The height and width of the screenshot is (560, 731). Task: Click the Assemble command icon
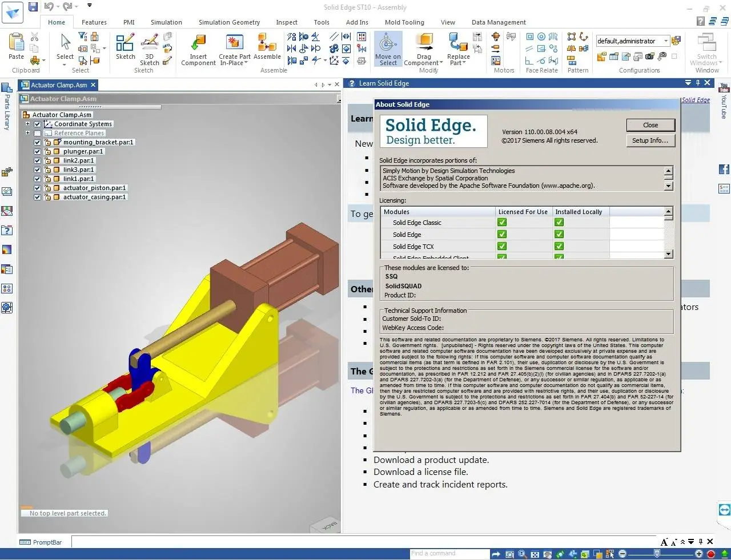267,43
